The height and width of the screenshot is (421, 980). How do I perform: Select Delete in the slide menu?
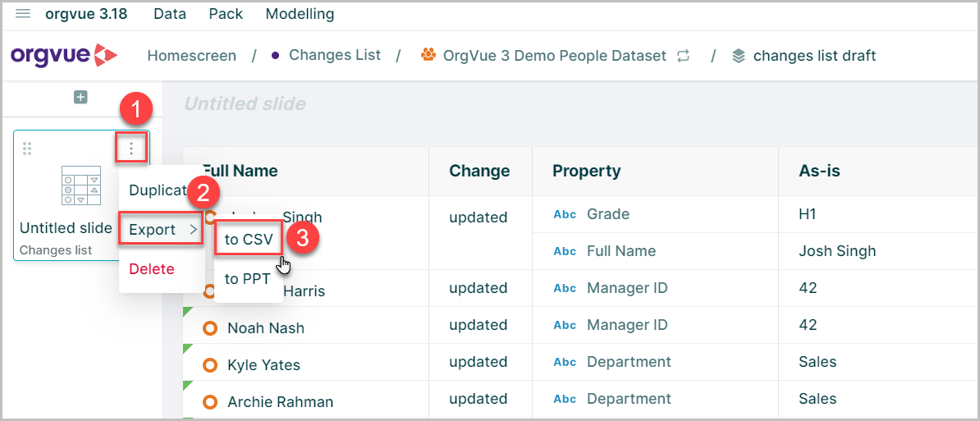[152, 269]
